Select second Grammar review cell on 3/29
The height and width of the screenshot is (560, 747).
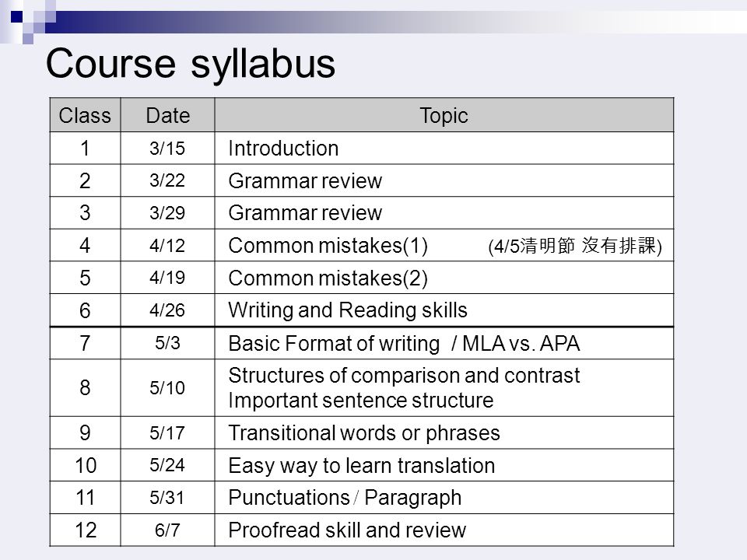pos(444,213)
